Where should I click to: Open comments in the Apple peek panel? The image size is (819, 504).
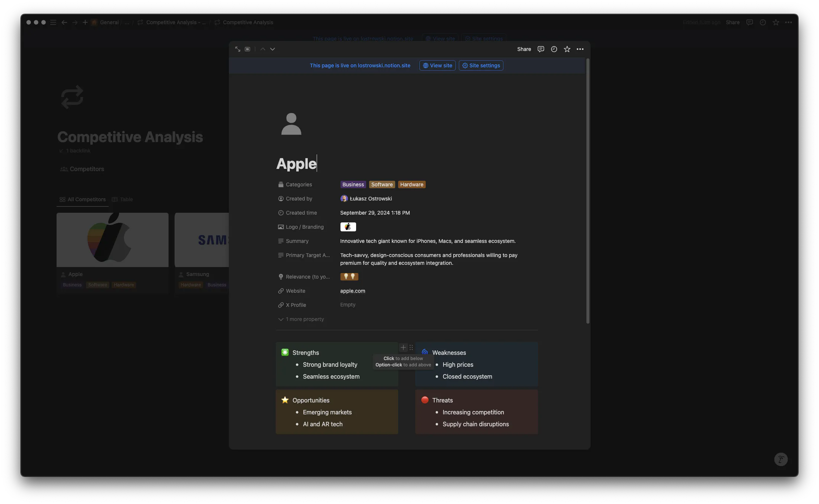pos(541,49)
